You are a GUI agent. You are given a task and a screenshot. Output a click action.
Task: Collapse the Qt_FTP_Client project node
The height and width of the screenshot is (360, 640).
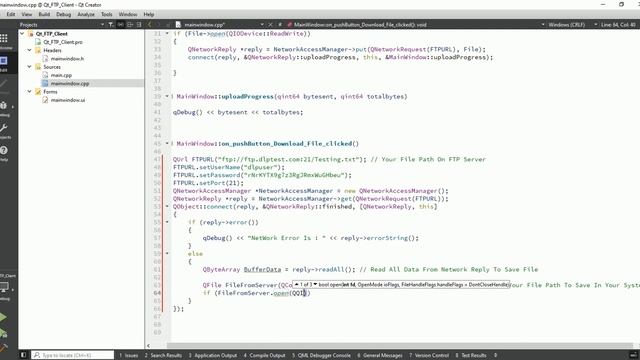(x=22, y=34)
